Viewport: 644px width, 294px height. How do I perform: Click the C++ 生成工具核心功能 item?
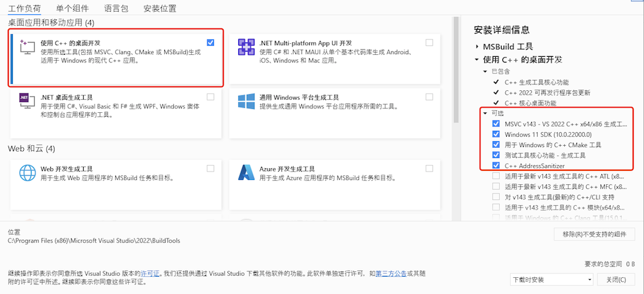tap(537, 83)
